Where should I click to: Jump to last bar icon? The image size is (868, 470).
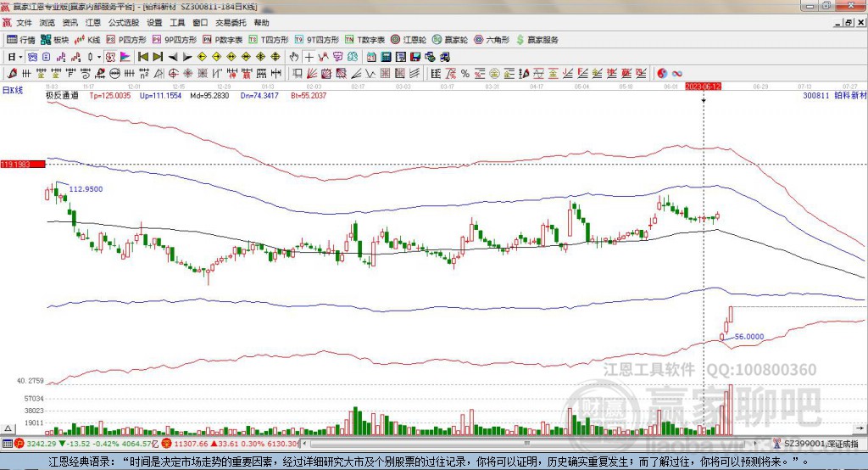point(158,57)
